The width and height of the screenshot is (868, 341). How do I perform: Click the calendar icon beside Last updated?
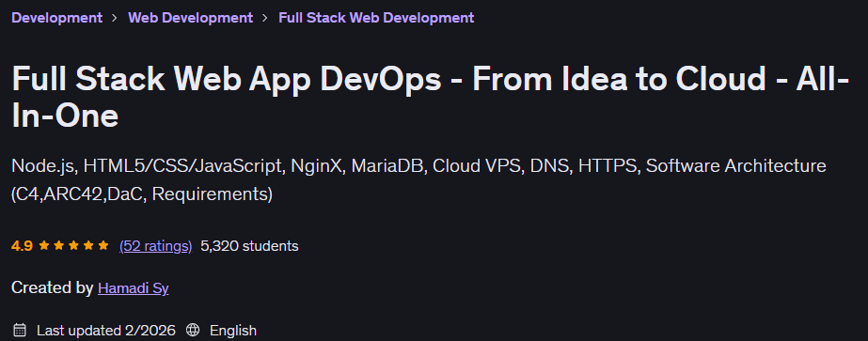[20, 331]
